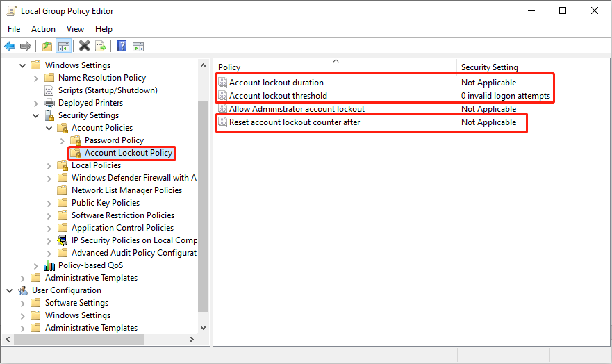Collapse the Account Policies node

pyautogui.click(x=49, y=128)
